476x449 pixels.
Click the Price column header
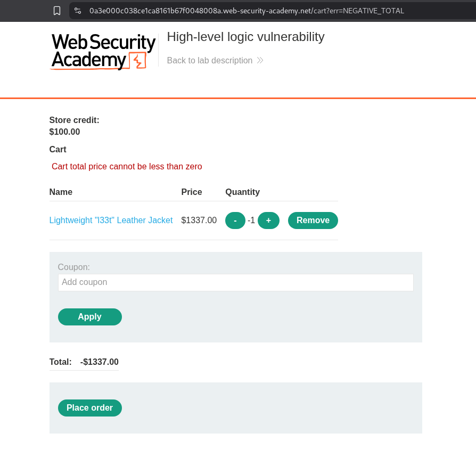tap(191, 192)
